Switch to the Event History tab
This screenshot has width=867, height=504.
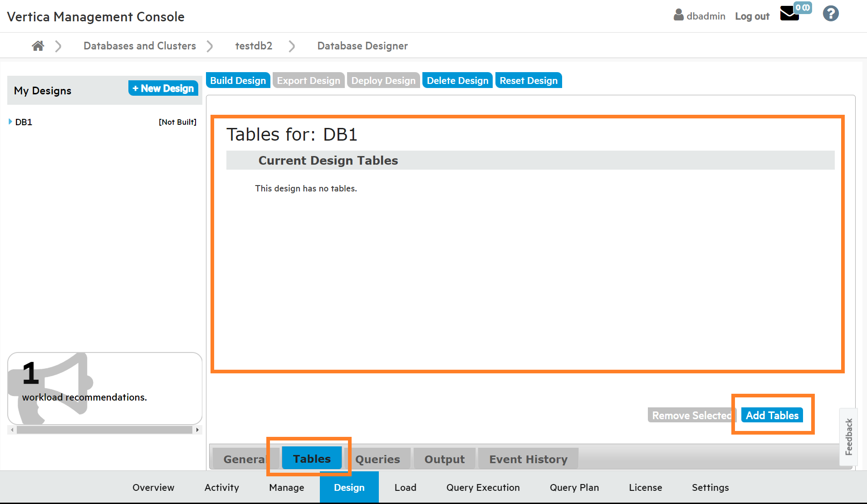[x=528, y=459]
